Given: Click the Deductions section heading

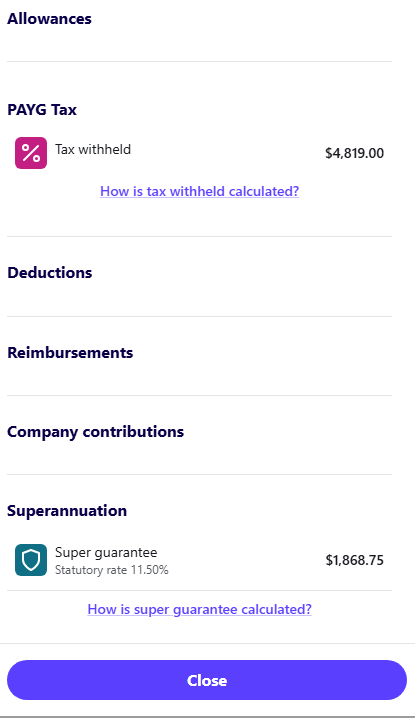Looking at the screenshot, I should coord(49,272).
